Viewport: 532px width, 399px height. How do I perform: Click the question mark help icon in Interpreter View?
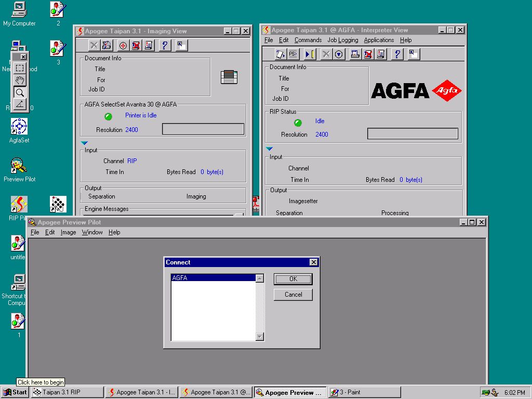tap(397, 54)
